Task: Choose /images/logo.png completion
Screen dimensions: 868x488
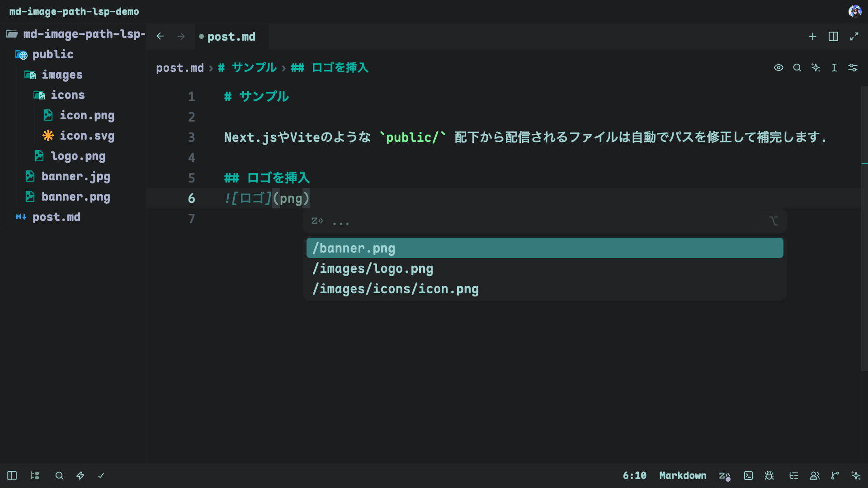Action: point(545,268)
